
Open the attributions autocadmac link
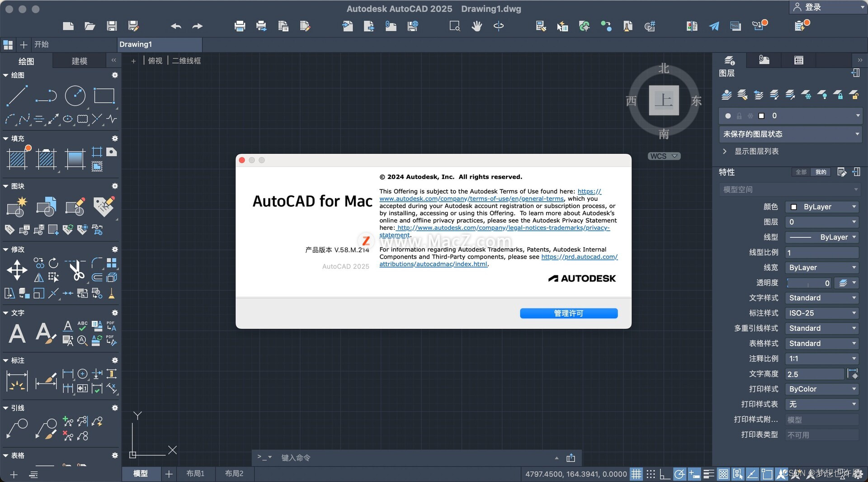point(433,264)
